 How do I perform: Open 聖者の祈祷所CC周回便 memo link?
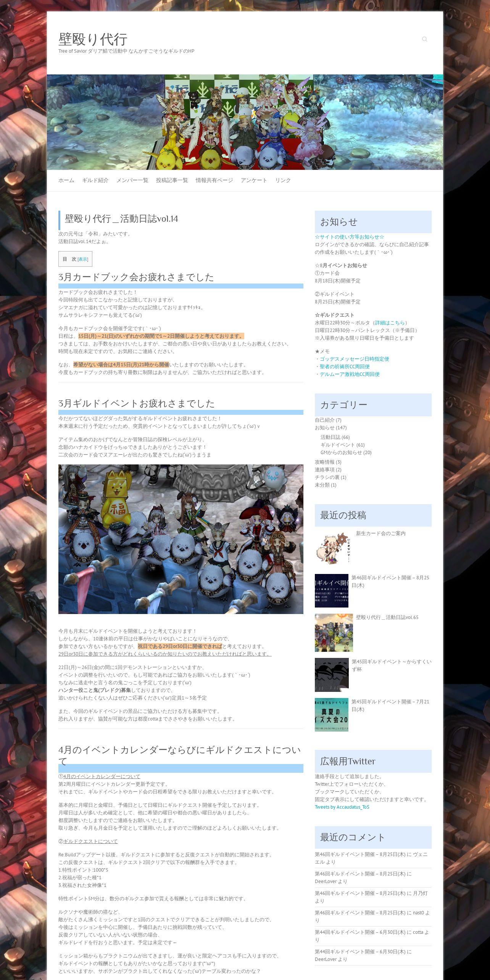click(x=345, y=367)
